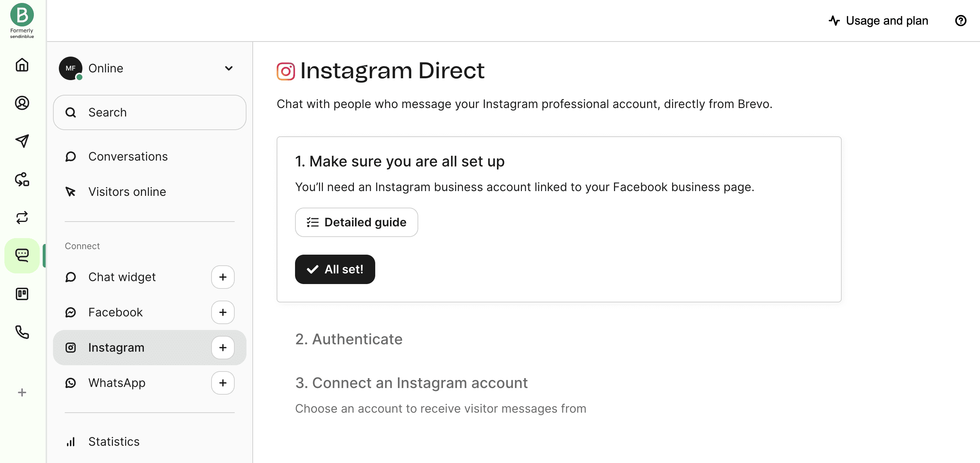The width and height of the screenshot is (980, 463).
Task: Click the Brevo logo
Action: coord(22,15)
